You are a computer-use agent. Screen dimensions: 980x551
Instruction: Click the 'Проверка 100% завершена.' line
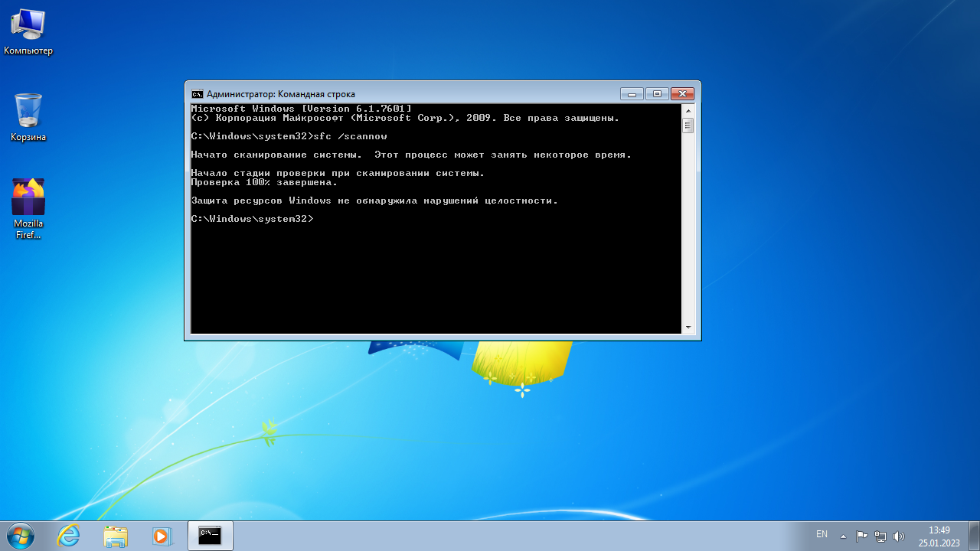tap(264, 182)
